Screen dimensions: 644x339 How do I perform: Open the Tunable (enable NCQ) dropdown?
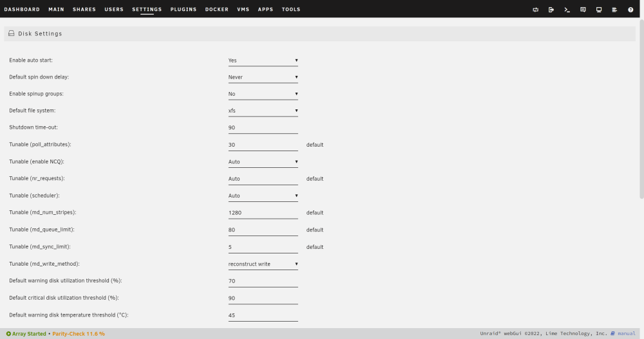(263, 161)
